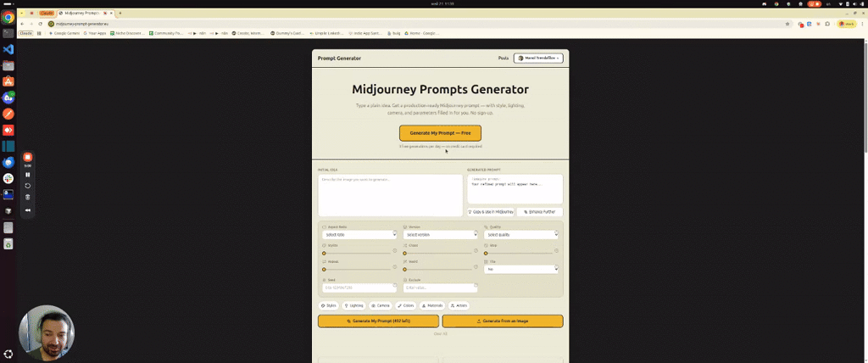This screenshot has width=868, height=363.
Task: Bookmark page with the star icon
Action: coord(787,24)
